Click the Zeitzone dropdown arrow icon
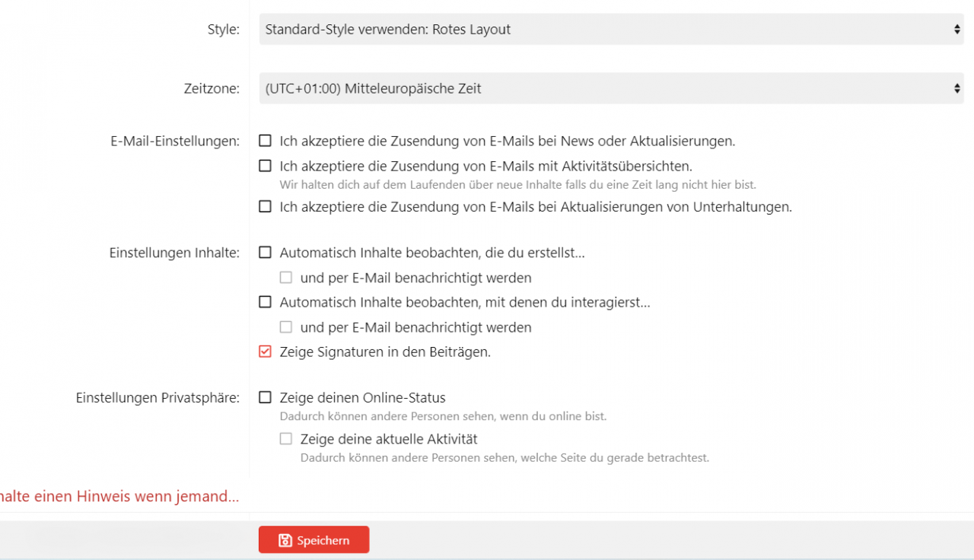Image resolution: width=974 pixels, height=560 pixels. tap(957, 88)
